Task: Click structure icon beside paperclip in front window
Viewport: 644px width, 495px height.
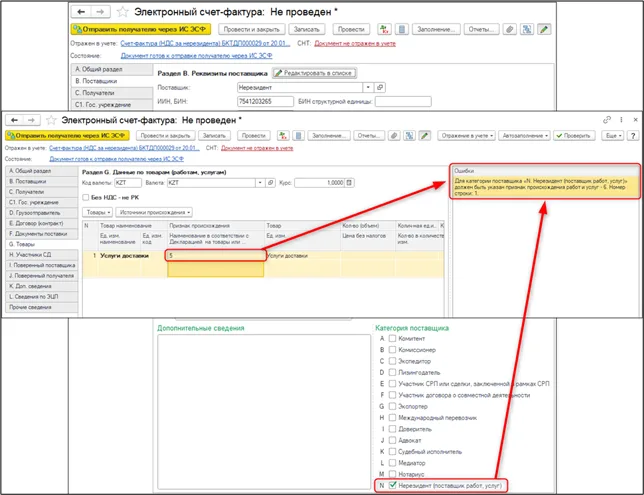Action: [x=409, y=136]
